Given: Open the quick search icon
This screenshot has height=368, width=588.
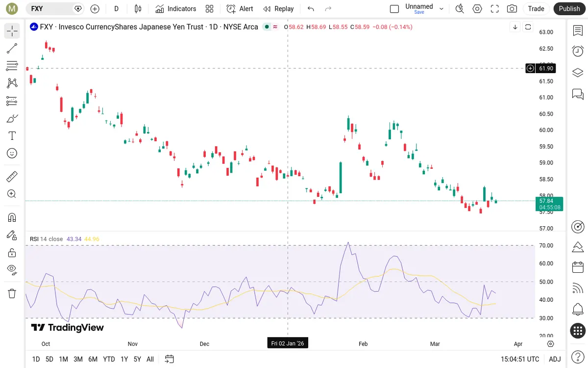Looking at the screenshot, I should pos(460,8).
